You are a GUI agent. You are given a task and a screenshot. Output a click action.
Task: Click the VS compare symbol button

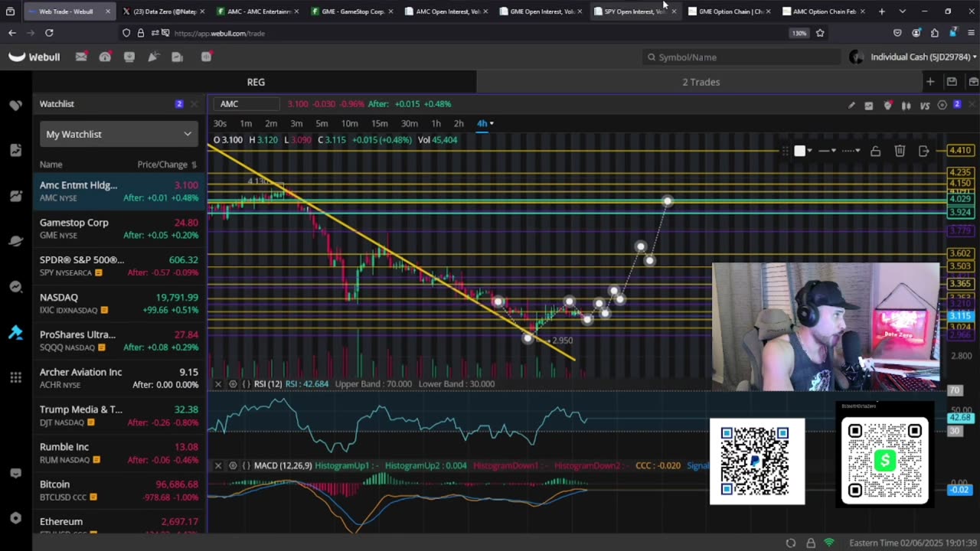pyautogui.click(x=925, y=106)
